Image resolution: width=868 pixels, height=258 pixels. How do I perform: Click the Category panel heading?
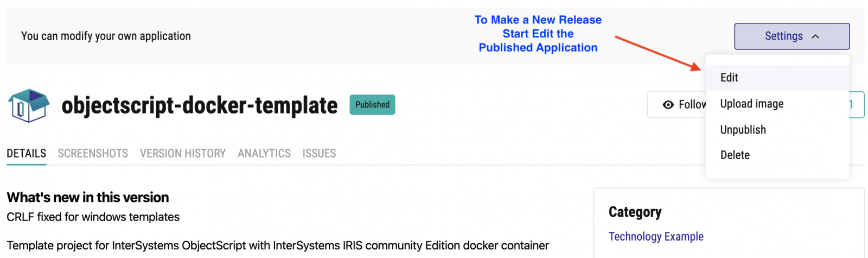coord(635,212)
